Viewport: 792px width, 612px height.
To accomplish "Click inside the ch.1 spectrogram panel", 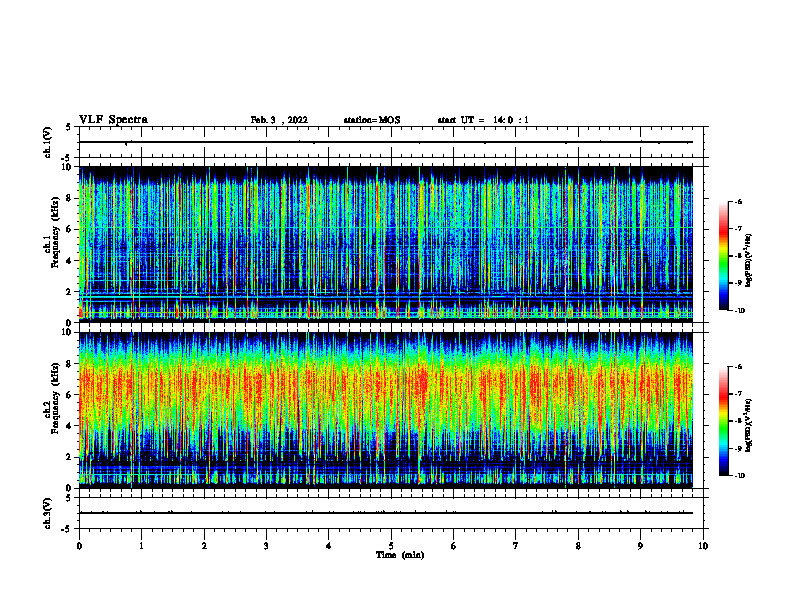I will (386, 244).
